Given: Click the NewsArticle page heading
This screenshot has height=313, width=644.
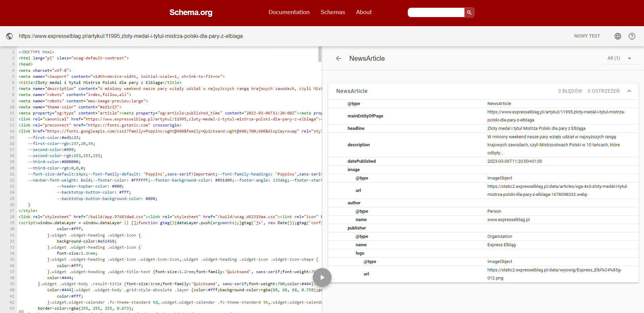Looking at the screenshot, I should coord(367,58).
